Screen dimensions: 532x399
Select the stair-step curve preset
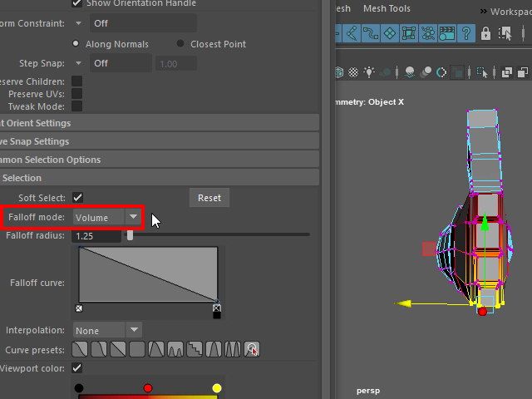[x=194, y=350]
